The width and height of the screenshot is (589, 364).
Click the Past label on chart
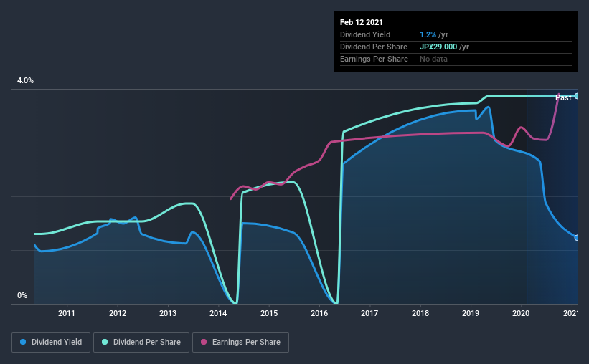pyautogui.click(x=563, y=98)
